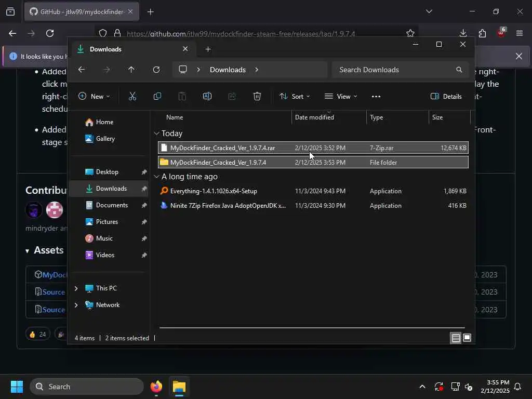Screen dimensions: 532x399
Task: Close the Downloads Explorer tab
Action: pos(185,49)
